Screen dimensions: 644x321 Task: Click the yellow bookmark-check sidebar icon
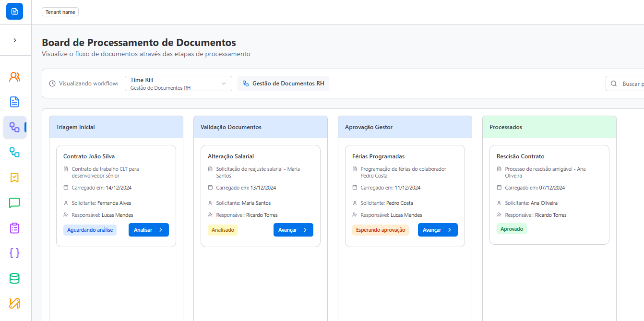click(14, 178)
